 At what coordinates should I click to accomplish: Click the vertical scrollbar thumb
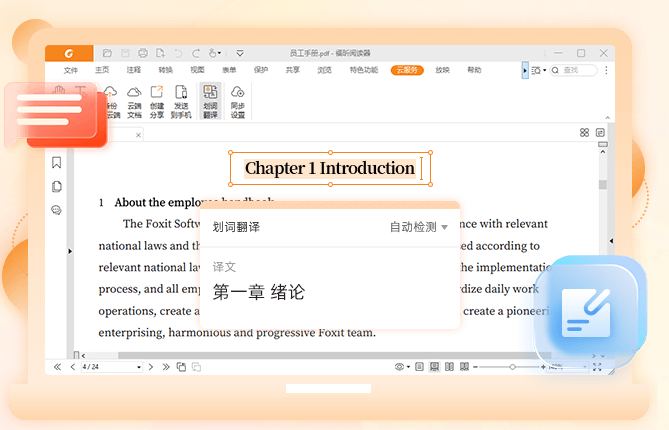pyautogui.click(x=603, y=185)
